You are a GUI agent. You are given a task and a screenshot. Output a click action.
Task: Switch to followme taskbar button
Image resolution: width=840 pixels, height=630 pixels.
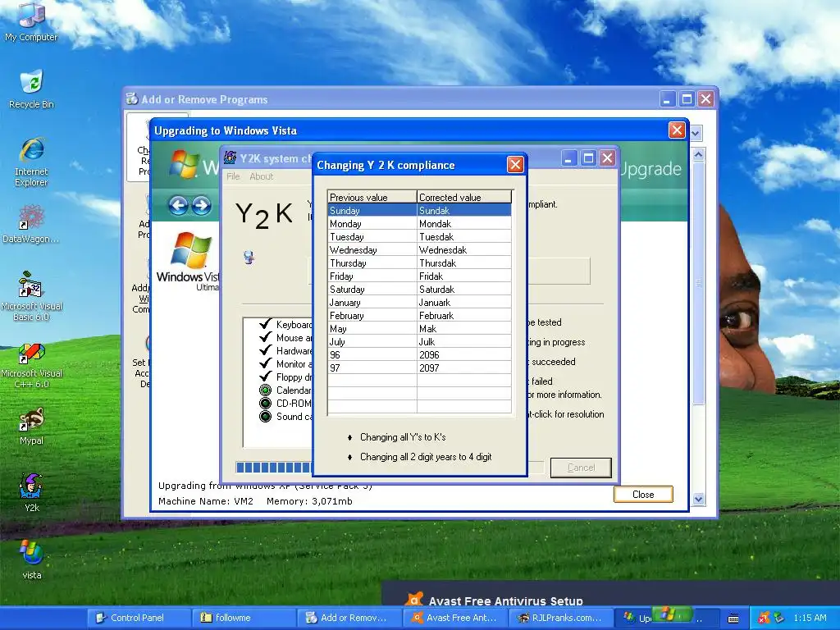point(244,618)
